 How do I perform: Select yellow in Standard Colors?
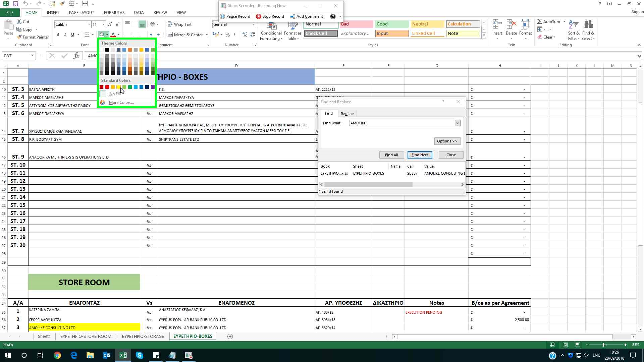[118, 87]
